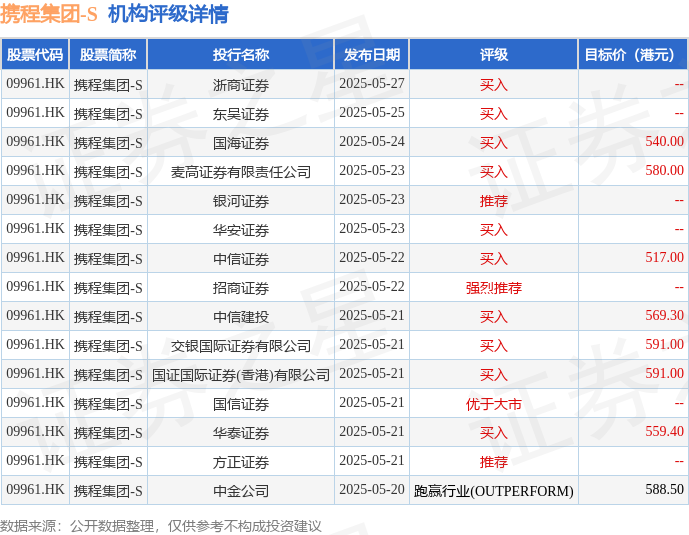Click the date 2025-05-25
Screen dimensions: 689x535
click(372, 112)
